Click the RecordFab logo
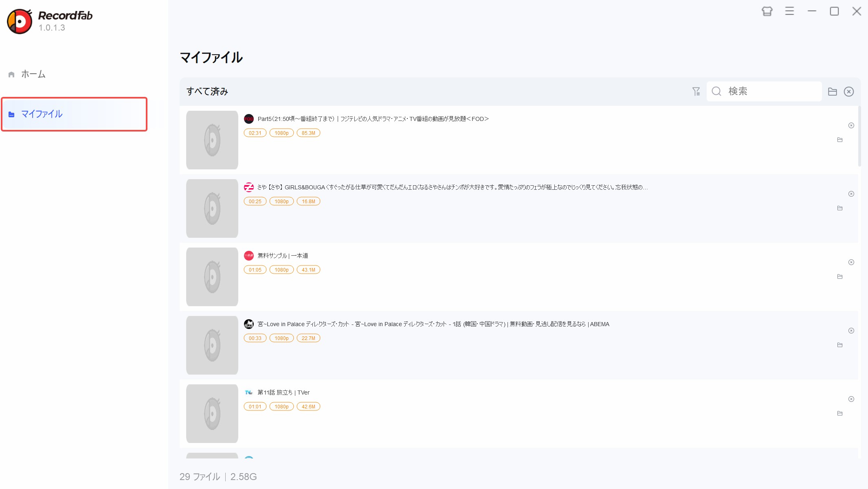868x489 pixels. pos(20,21)
